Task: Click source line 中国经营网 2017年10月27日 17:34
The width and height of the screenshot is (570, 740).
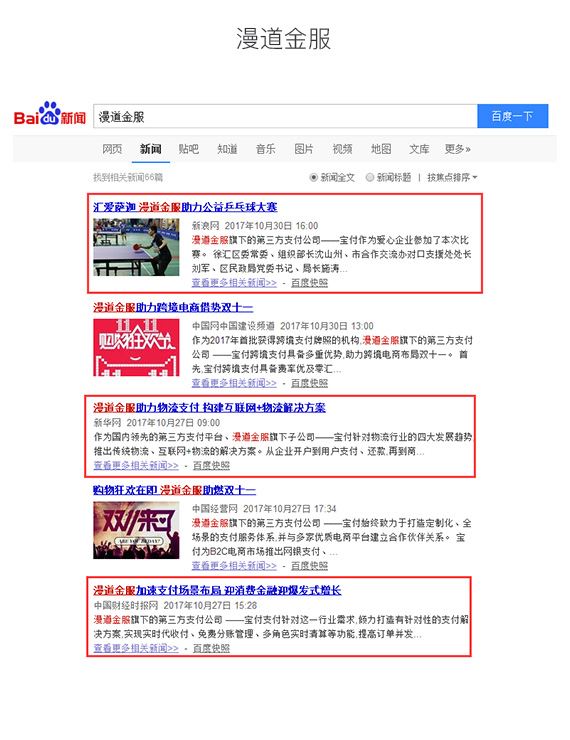Action: pos(264,509)
